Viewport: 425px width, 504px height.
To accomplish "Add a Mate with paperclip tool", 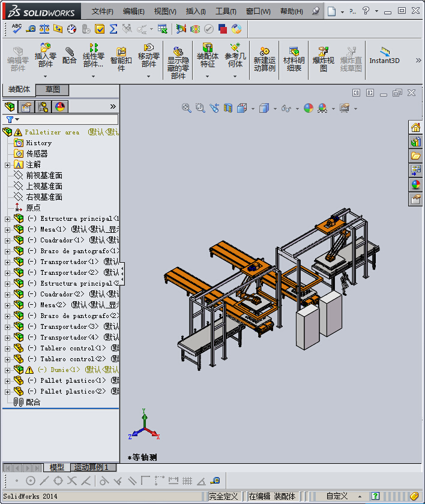I will [70, 56].
